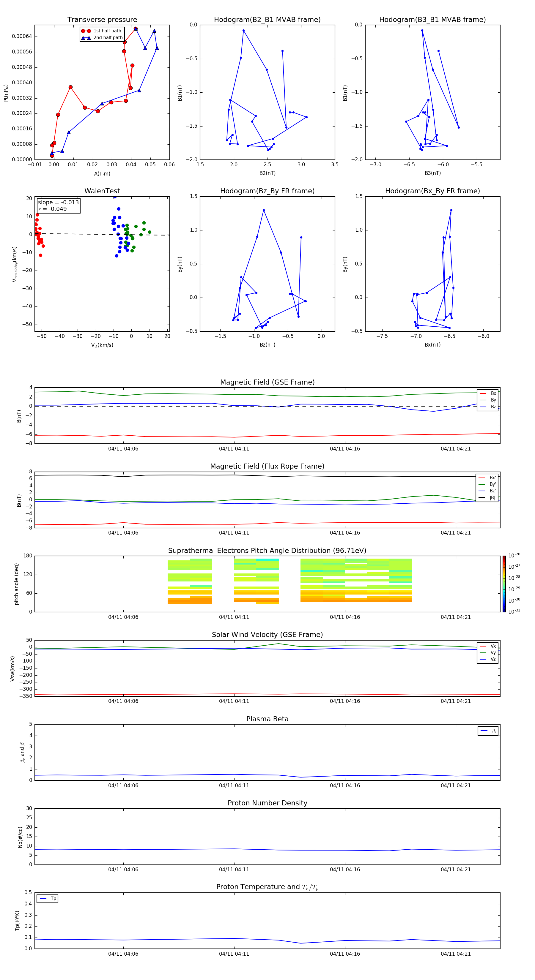
Task: Click the widest pitch angle data block
Action: coord(356,580)
